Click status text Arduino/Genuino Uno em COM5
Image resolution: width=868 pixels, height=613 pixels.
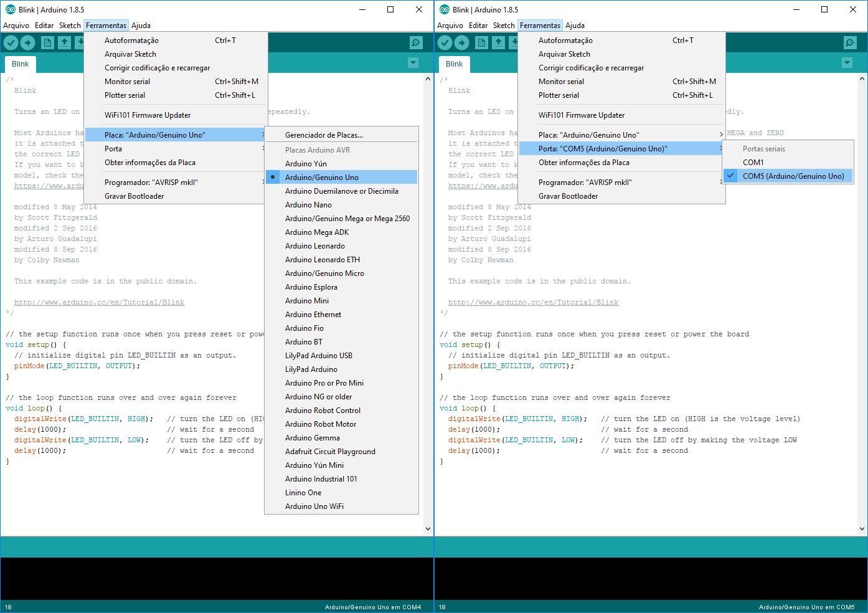point(807,607)
